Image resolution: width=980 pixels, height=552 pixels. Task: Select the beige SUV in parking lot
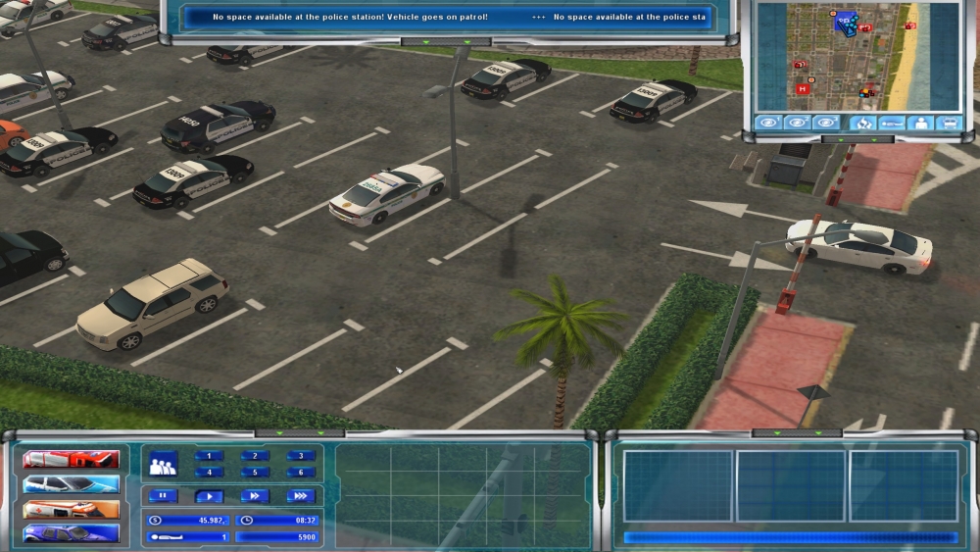pos(153,303)
